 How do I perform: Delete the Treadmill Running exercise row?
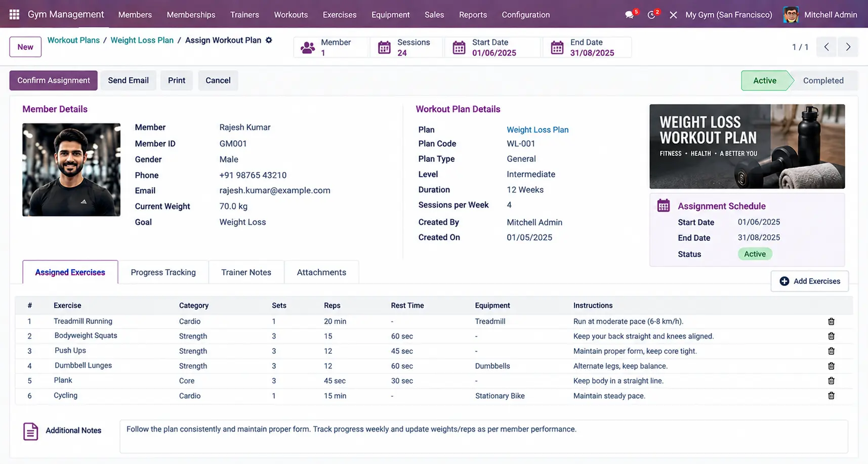831,321
